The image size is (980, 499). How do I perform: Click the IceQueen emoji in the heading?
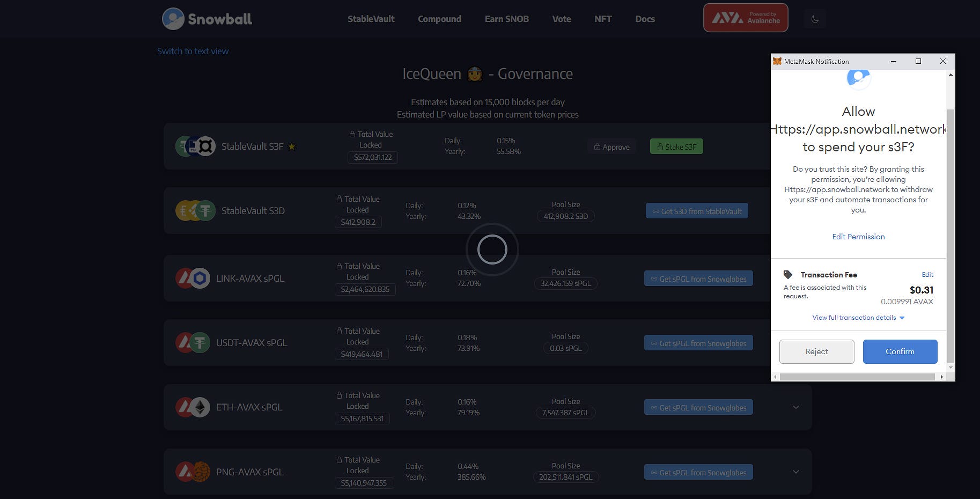(x=475, y=74)
